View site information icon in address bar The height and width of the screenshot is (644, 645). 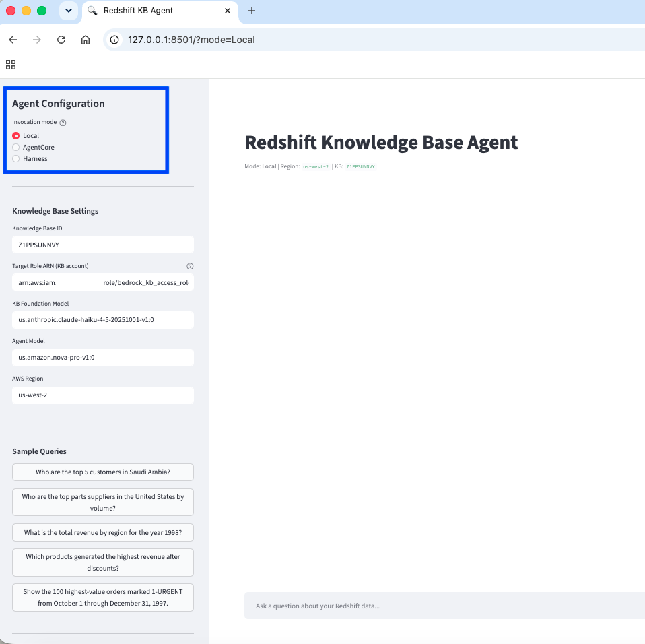(x=114, y=40)
